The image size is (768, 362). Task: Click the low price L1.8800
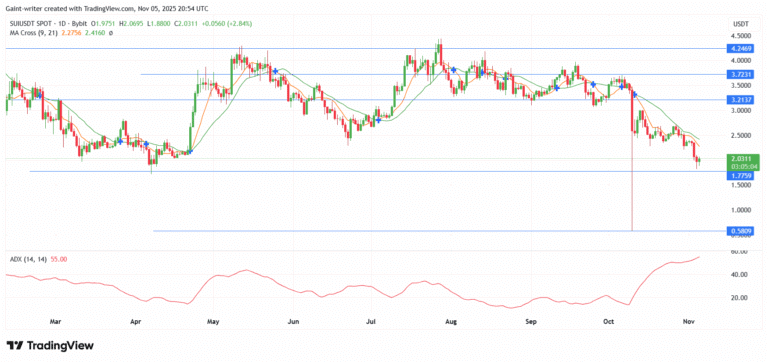tap(158, 24)
